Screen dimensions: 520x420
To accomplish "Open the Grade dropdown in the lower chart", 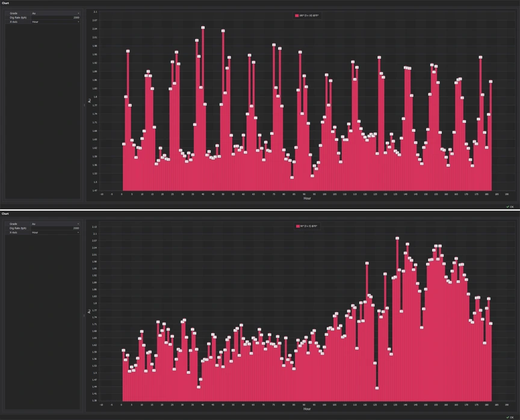I will click(55, 224).
